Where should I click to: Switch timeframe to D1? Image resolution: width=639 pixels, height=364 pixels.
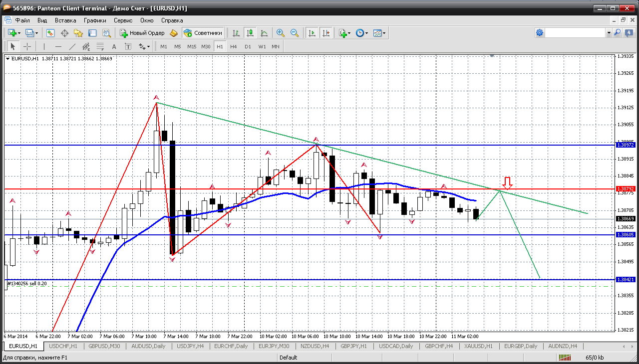click(x=248, y=46)
